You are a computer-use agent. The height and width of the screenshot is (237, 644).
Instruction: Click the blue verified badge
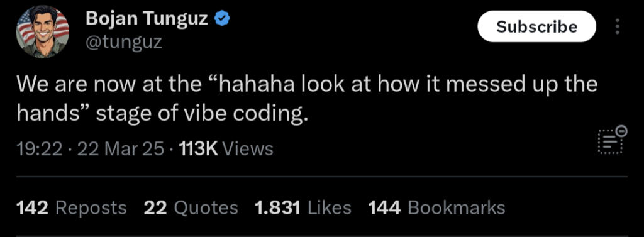coord(223,19)
